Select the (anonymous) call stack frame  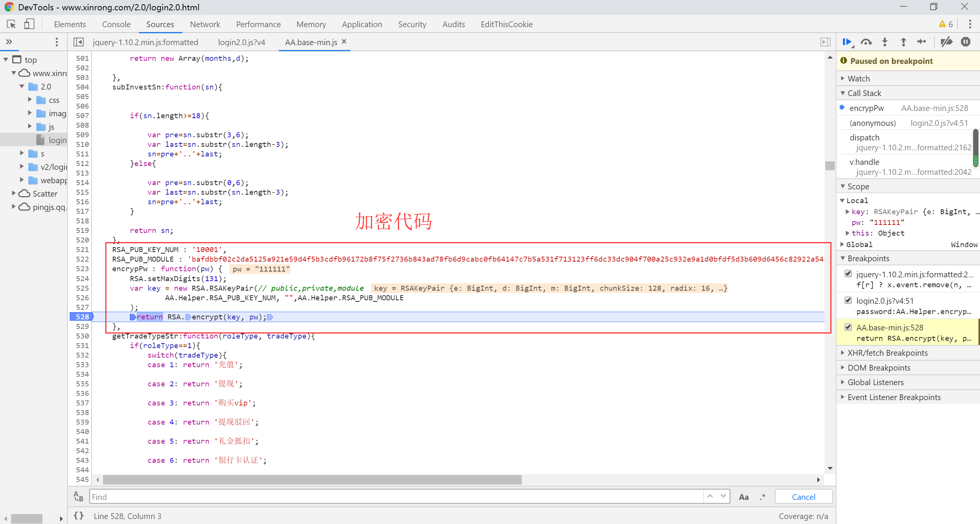pyautogui.click(x=872, y=123)
